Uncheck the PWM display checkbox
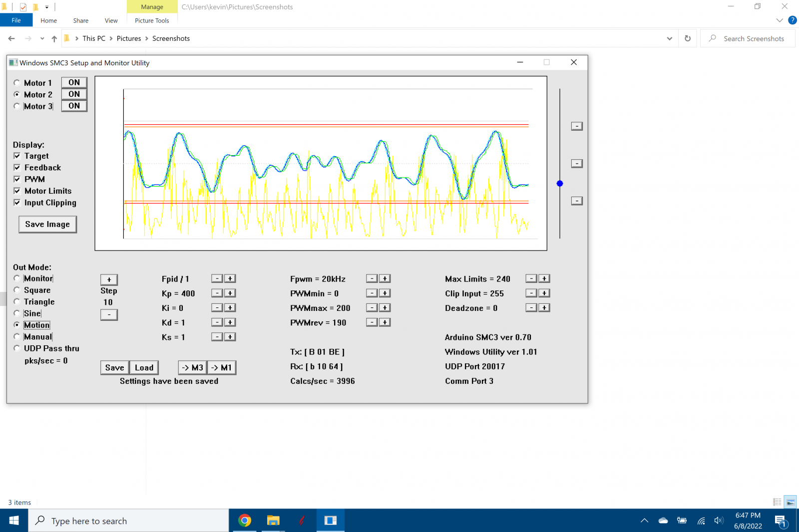Screen dimensions: 799x532 (17, 179)
